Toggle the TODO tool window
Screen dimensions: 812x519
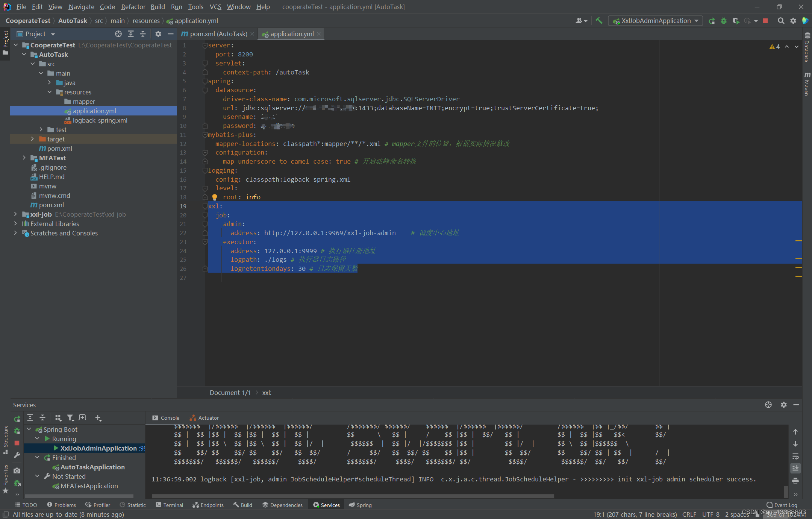26,505
